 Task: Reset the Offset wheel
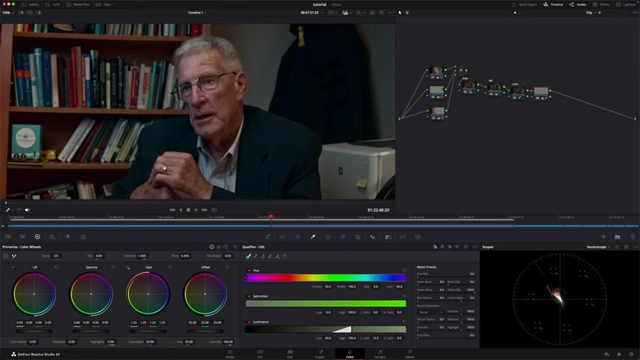tap(227, 267)
